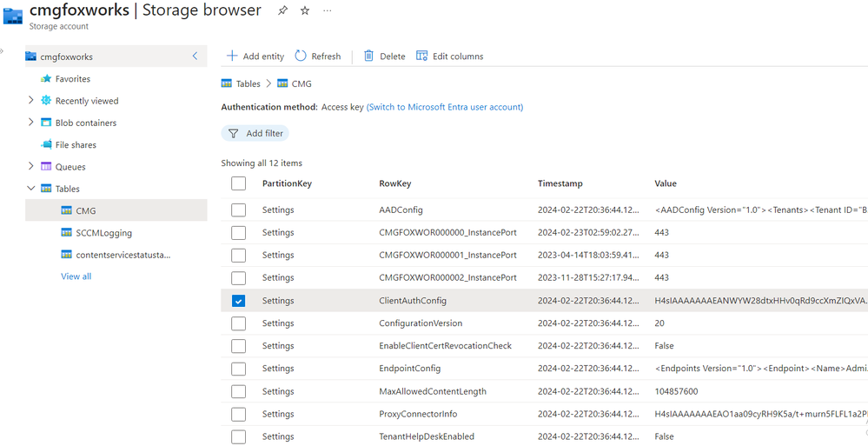This screenshot has height=446, width=868.
Task: Click the Recently viewed gear icon
Action: (x=46, y=101)
